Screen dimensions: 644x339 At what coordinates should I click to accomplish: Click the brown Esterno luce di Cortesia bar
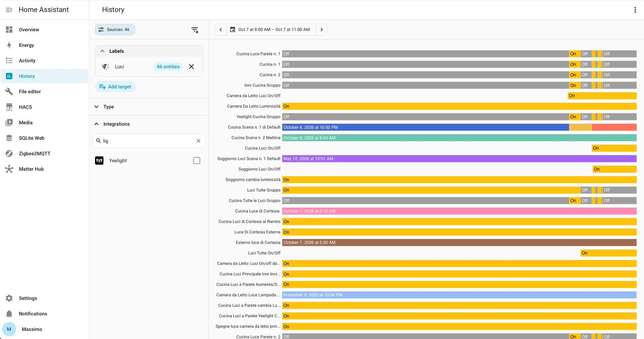(x=459, y=243)
